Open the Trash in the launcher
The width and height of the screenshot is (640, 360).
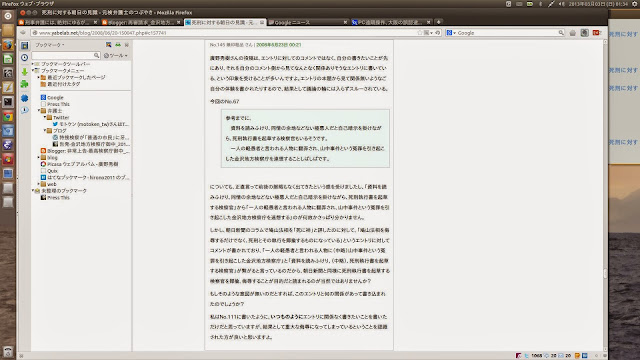[8, 351]
